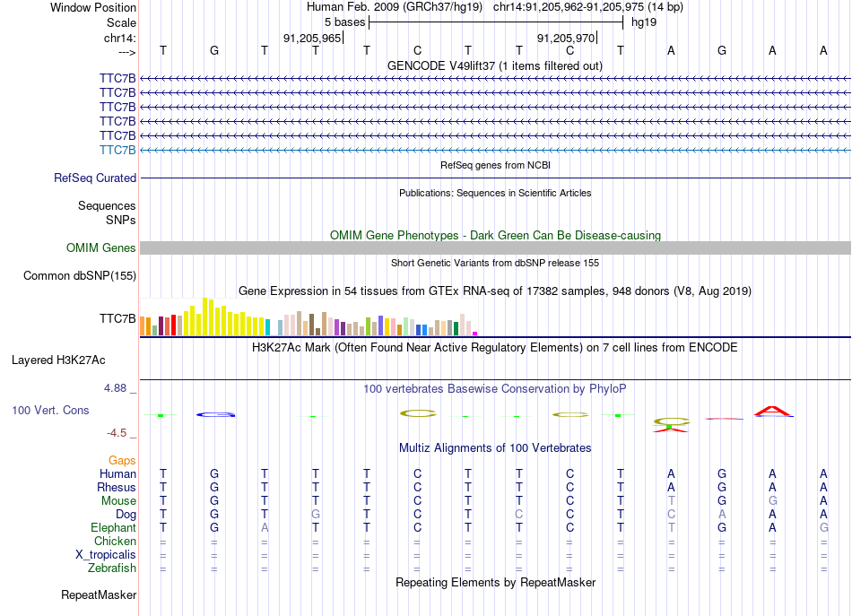Open GENCODE V49lift37 track title
852x616 pixels.
[x=494, y=65]
